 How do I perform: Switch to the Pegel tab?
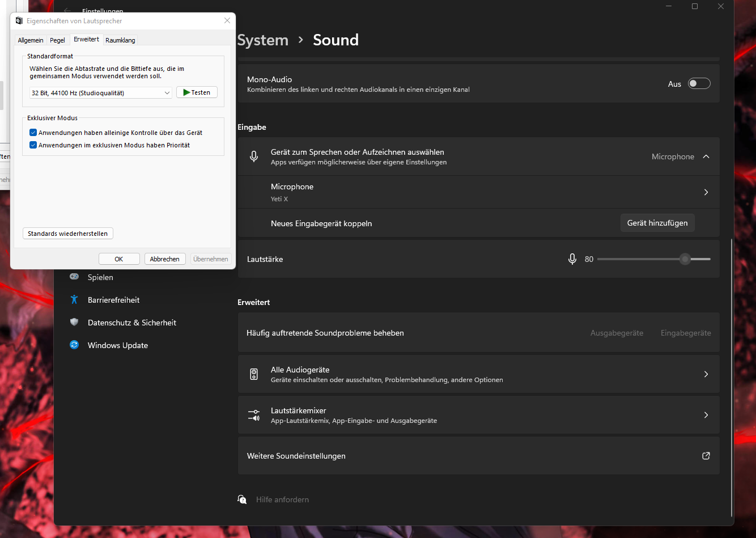click(57, 40)
